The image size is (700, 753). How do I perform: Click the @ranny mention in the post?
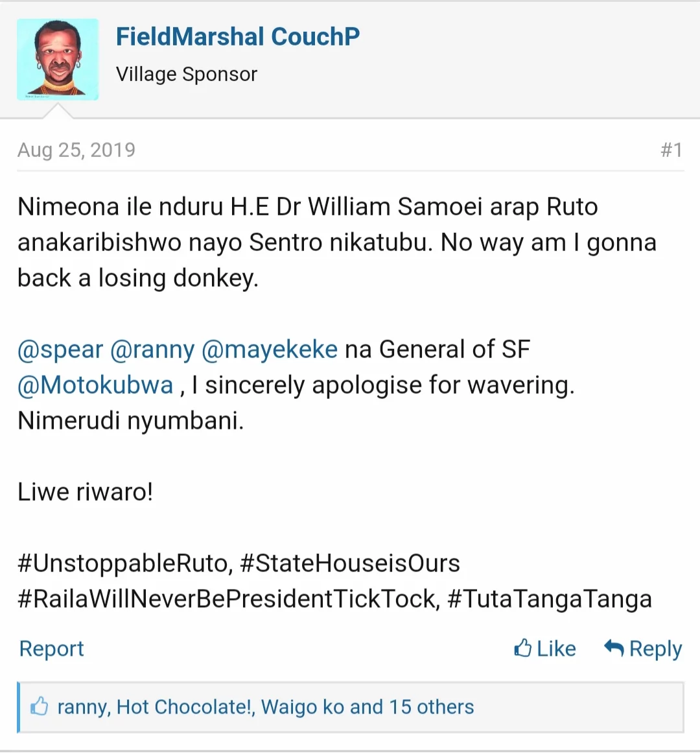(152, 350)
